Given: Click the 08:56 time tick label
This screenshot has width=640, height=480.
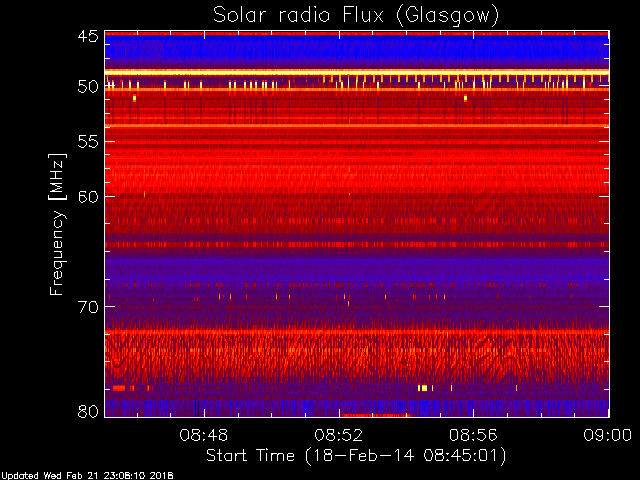Looking at the screenshot, I should [473, 435].
